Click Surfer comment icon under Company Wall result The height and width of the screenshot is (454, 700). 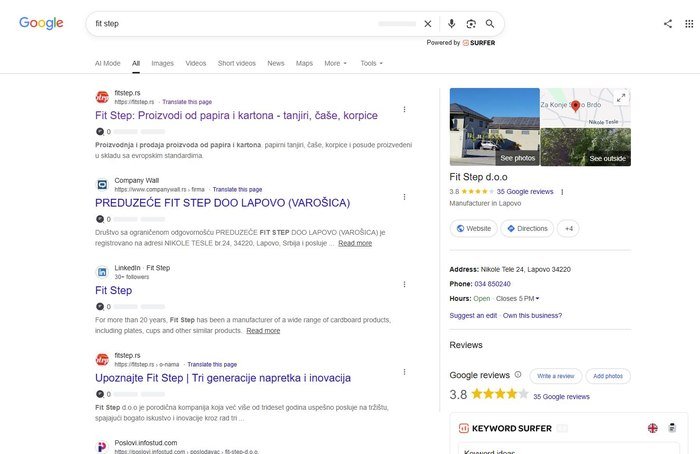pyautogui.click(x=100, y=219)
